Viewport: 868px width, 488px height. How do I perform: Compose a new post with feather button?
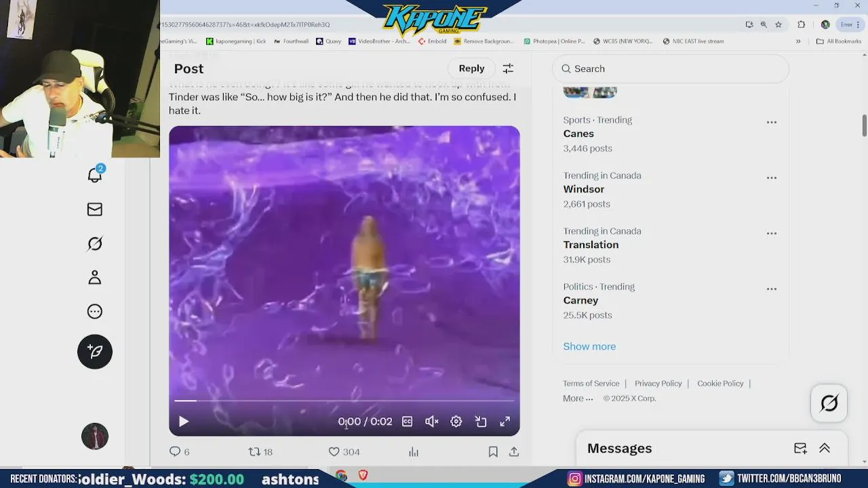click(95, 351)
